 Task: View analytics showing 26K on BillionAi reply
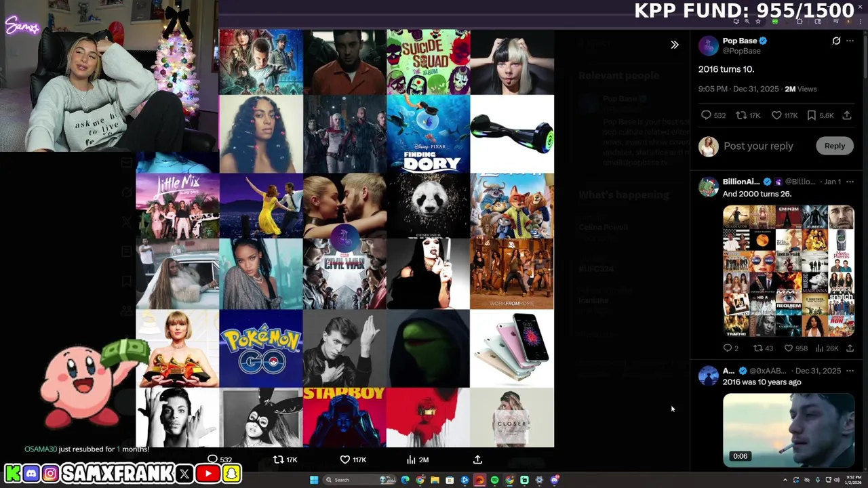[x=820, y=348]
